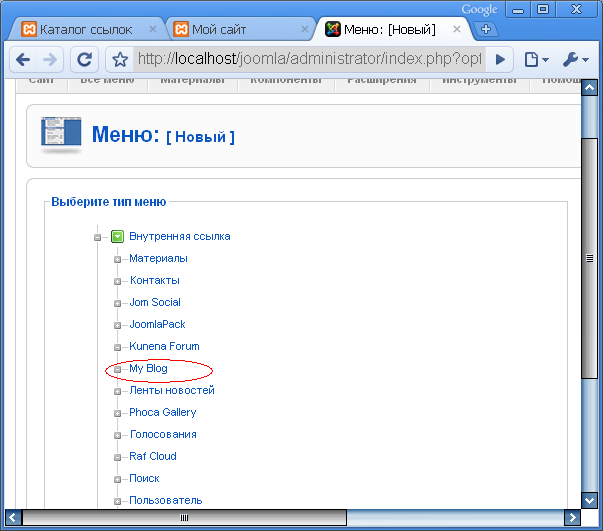The image size is (603, 531).
Task: Toggle the Kunena Forum node
Action: pyautogui.click(x=117, y=347)
